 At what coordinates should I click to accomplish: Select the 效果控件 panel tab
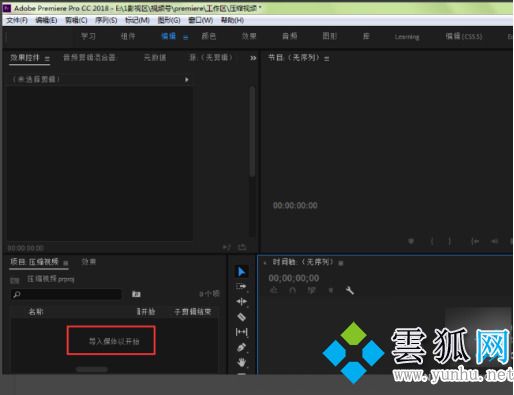click(25, 58)
